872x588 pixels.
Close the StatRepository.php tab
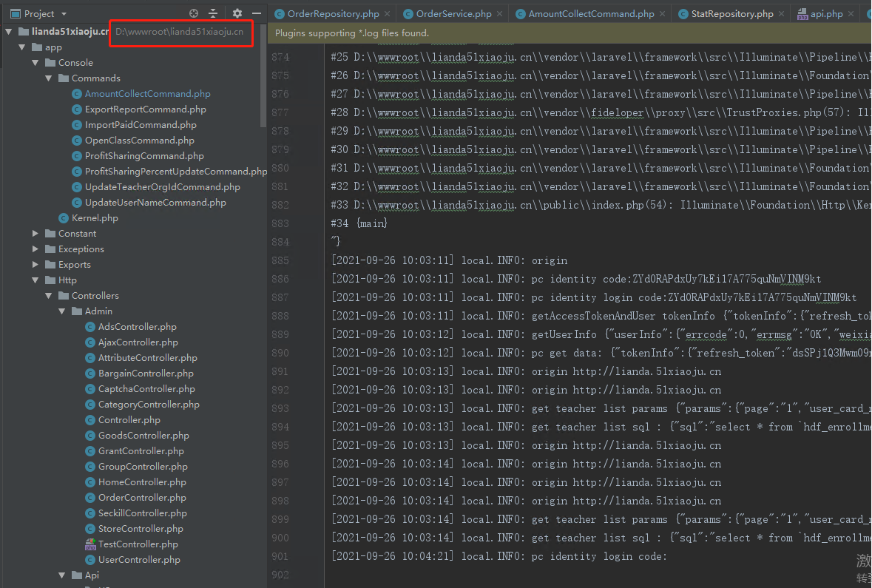781,14
